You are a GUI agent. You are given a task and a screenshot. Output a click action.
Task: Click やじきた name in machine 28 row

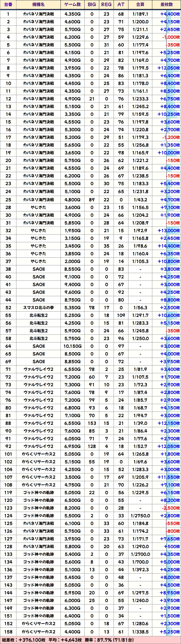[38, 207]
